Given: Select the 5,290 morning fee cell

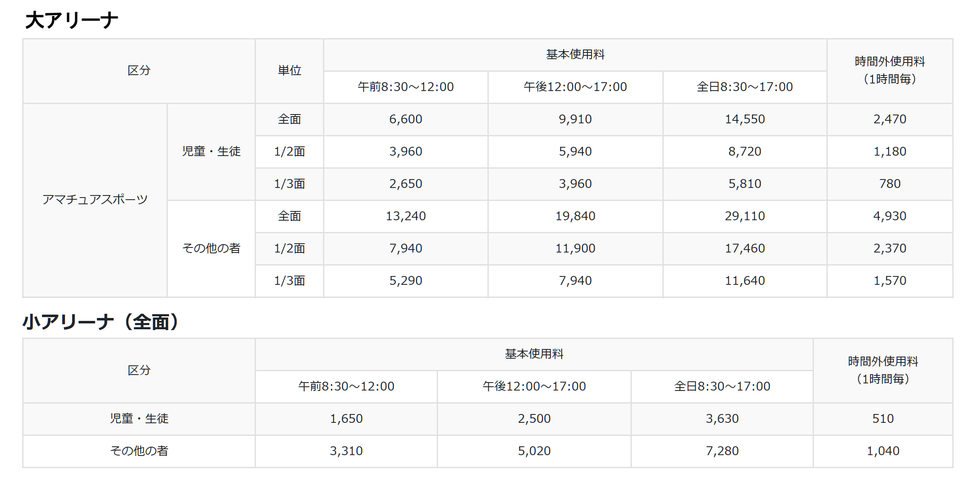Looking at the screenshot, I should pyautogui.click(x=405, y=281).
